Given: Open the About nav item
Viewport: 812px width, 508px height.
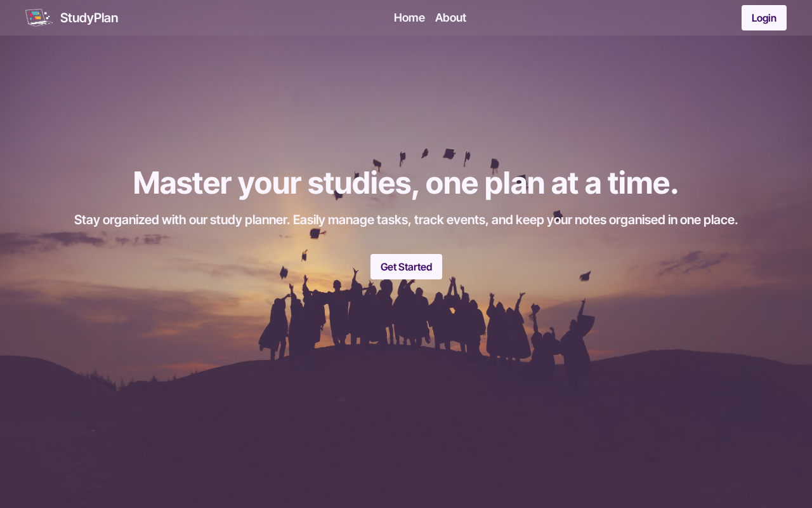Looking at the screenshot, I should [450, 18].
